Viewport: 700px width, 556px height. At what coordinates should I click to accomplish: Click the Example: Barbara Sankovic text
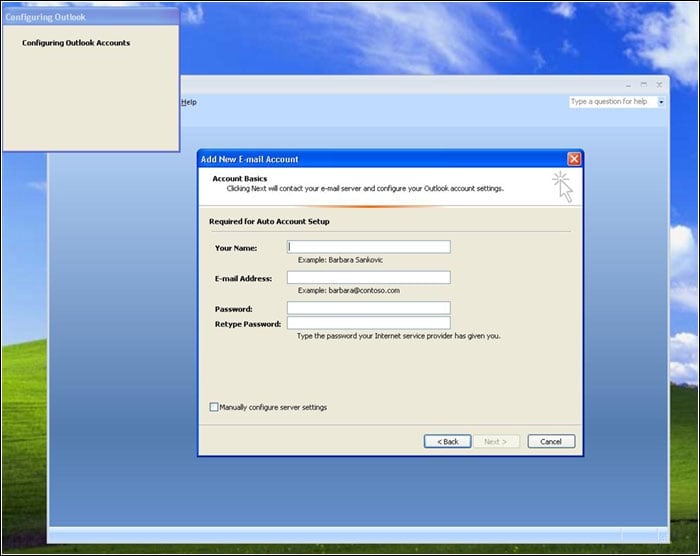click(x=340, y=260)
